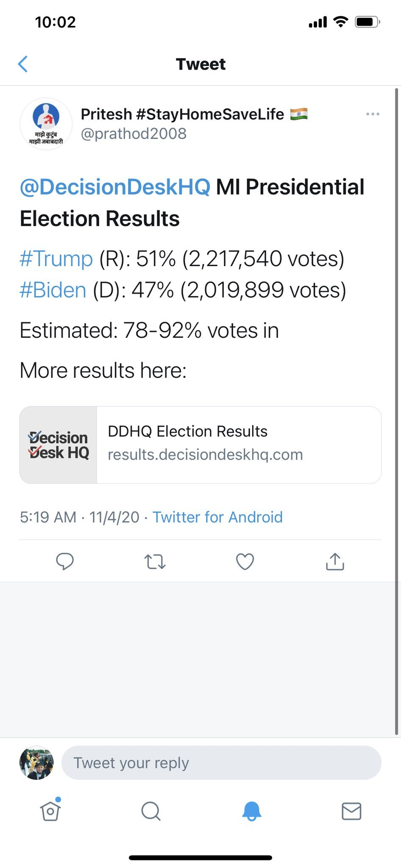Image resolution: width=401 pixels, height=868 pixels.
Task: Open the DDHQ Election Results link card
Action: click(200, 445)
